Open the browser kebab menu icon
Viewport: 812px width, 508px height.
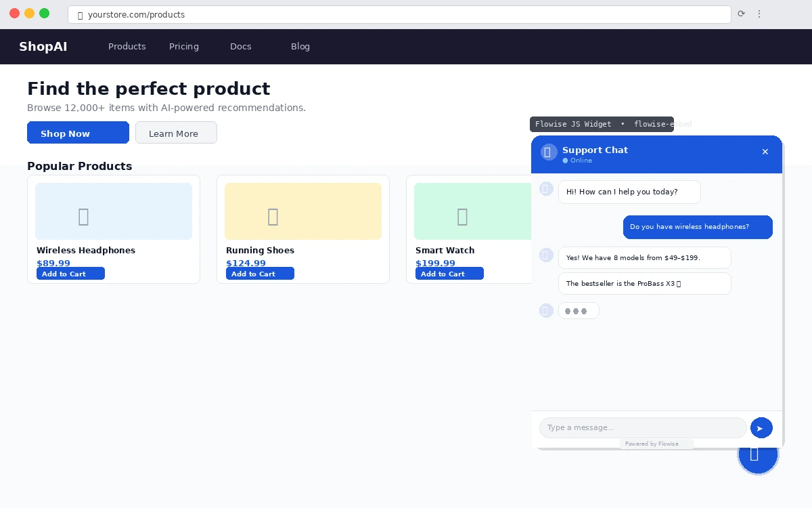759,14
